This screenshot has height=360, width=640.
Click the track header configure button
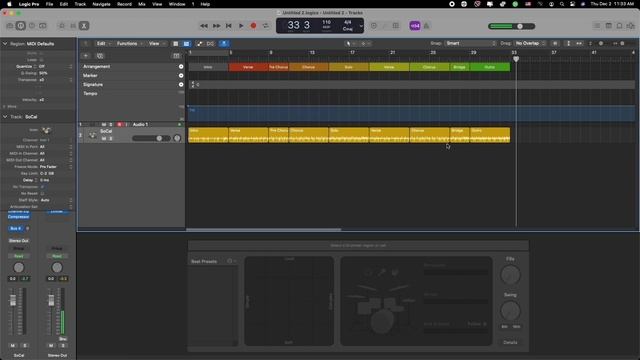tap(176, 56)
